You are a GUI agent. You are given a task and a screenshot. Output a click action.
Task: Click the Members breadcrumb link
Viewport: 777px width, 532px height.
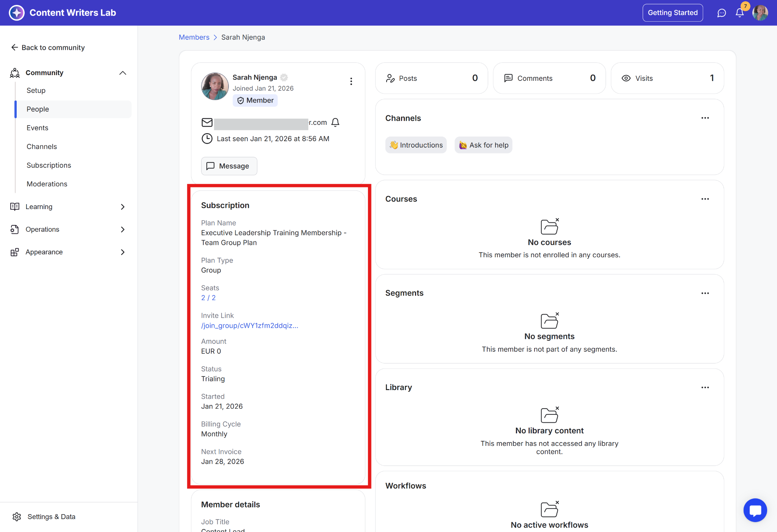[x=194, y=37]
